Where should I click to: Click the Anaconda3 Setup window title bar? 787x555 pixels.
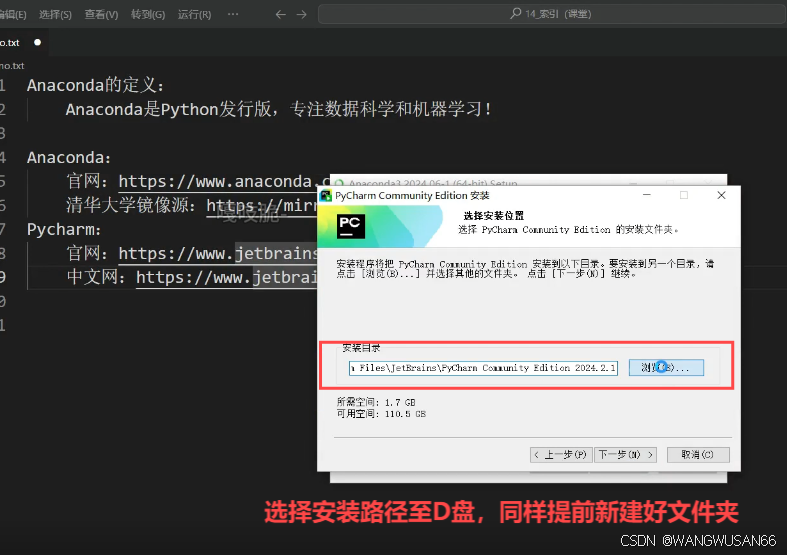tap(528, 181)
